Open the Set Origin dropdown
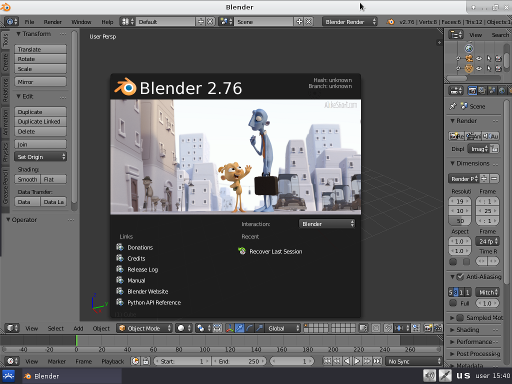512x384 pixels. tap(40, 157)
